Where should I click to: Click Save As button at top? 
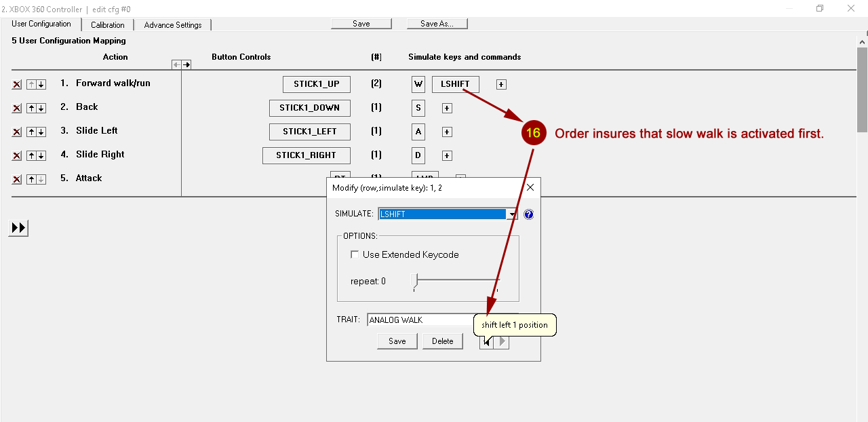437,24
